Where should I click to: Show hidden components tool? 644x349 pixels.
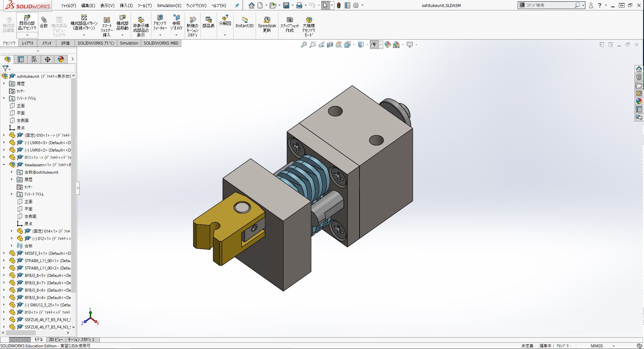(141, 26)
